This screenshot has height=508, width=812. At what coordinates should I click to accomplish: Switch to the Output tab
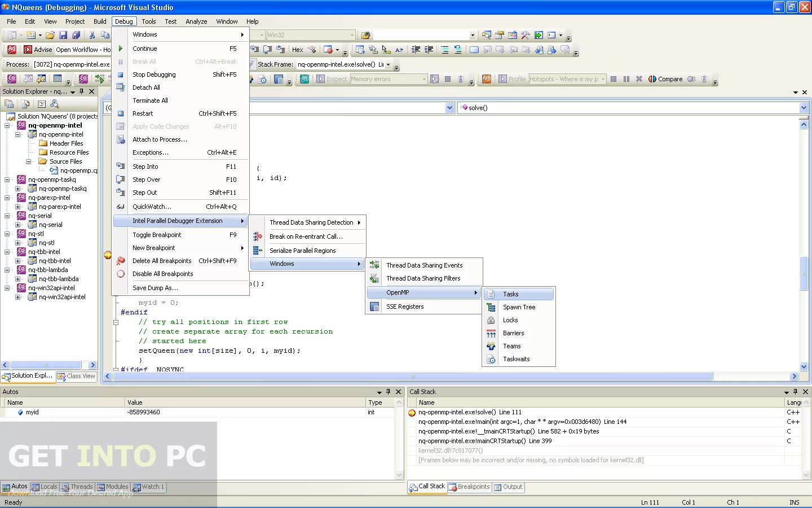coord(508,487)
